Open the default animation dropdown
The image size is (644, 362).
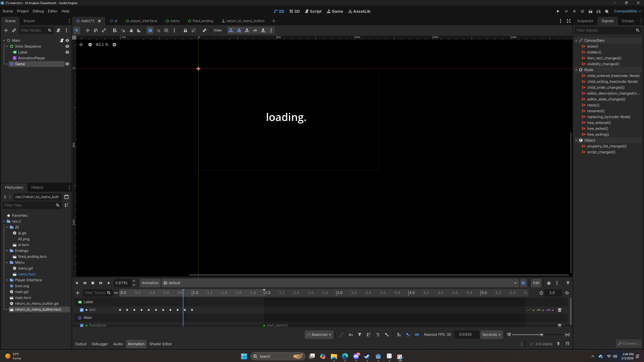point(340,283)
